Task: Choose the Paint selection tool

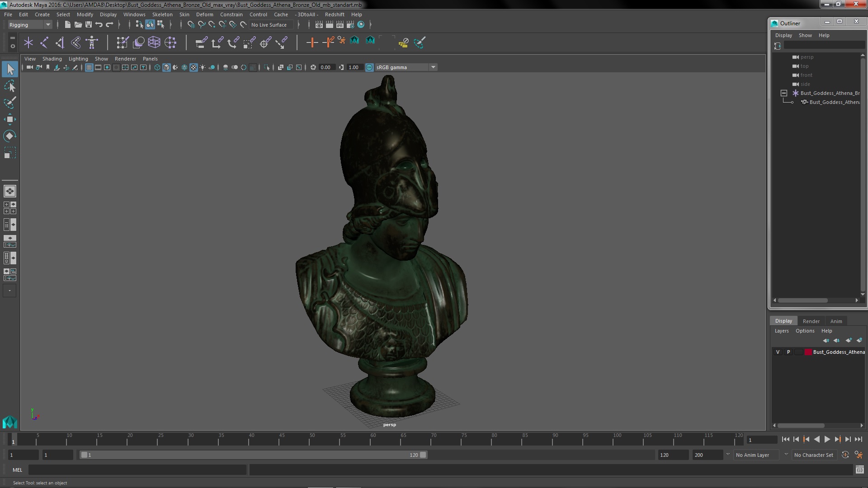Action: (10, 103)
